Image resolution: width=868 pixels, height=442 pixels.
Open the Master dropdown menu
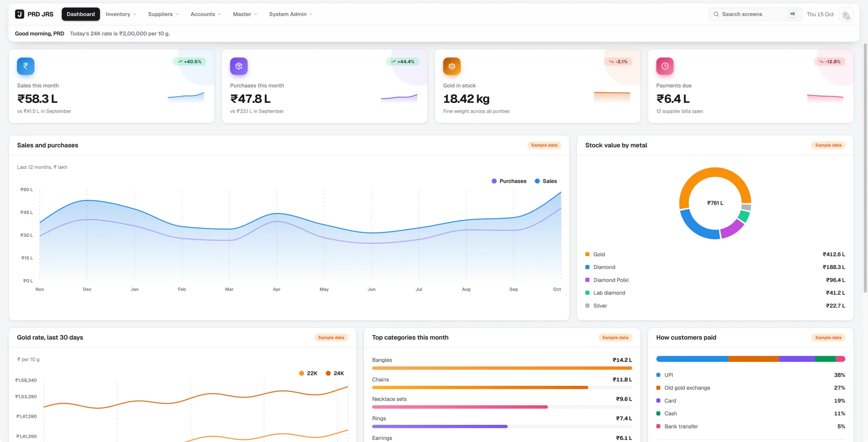[245, 14]
